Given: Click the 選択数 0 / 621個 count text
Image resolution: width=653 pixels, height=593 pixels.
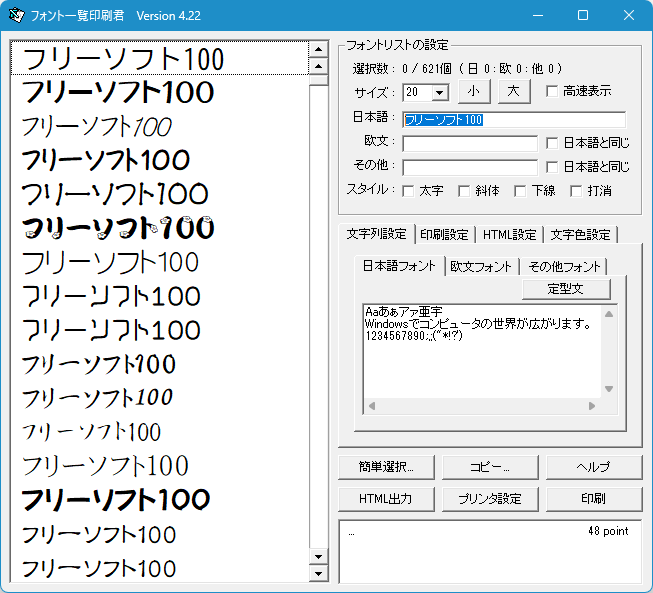Looking at the screenshot, I should (x=457, y=68).
